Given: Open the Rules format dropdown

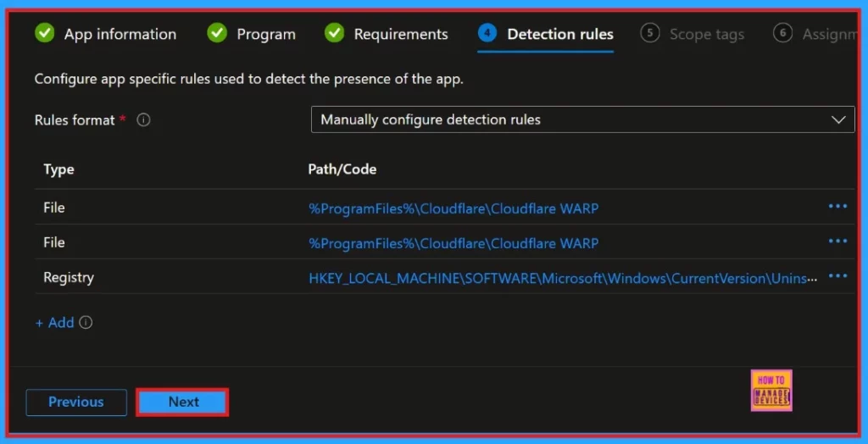Looking at the screenshot, I should click(583, 119).
